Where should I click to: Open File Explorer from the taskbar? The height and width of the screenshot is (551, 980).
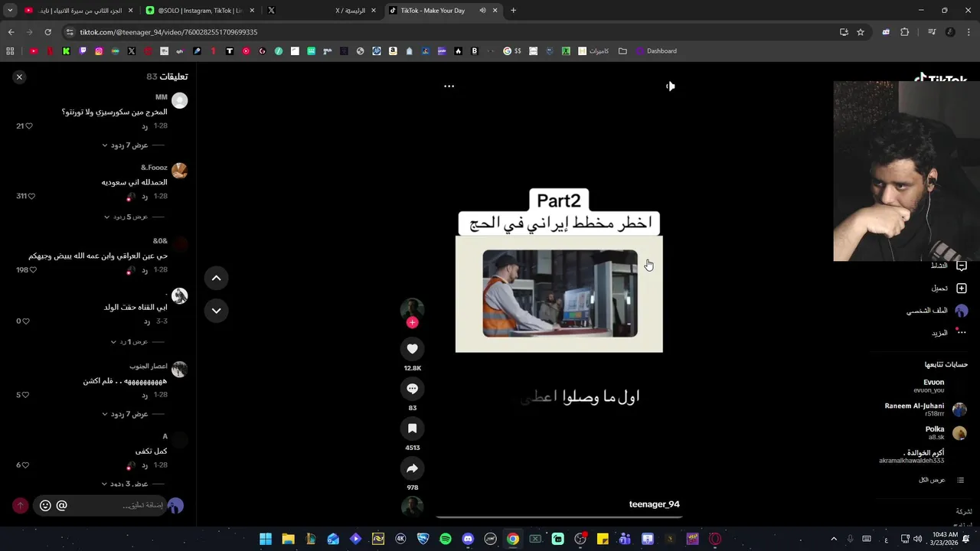coord(288,539)
